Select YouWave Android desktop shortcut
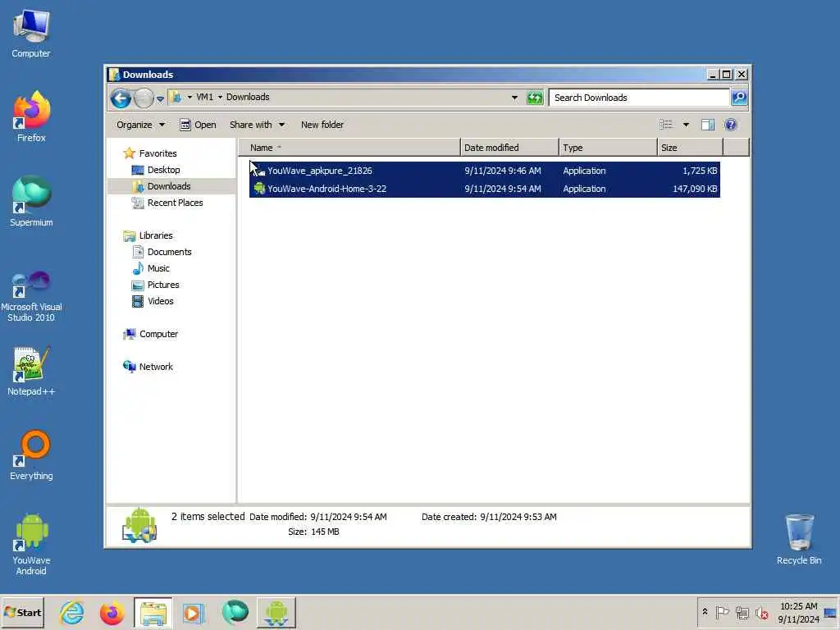840x630 pixels. [31, 545]
